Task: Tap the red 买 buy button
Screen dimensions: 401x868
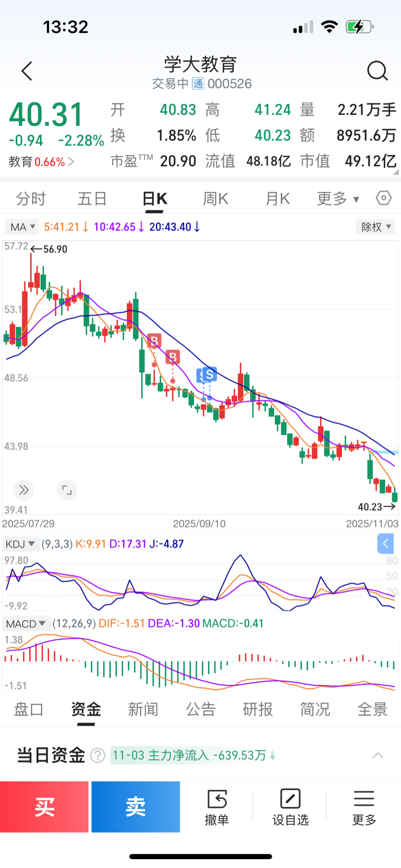Action: pos(44,807)
